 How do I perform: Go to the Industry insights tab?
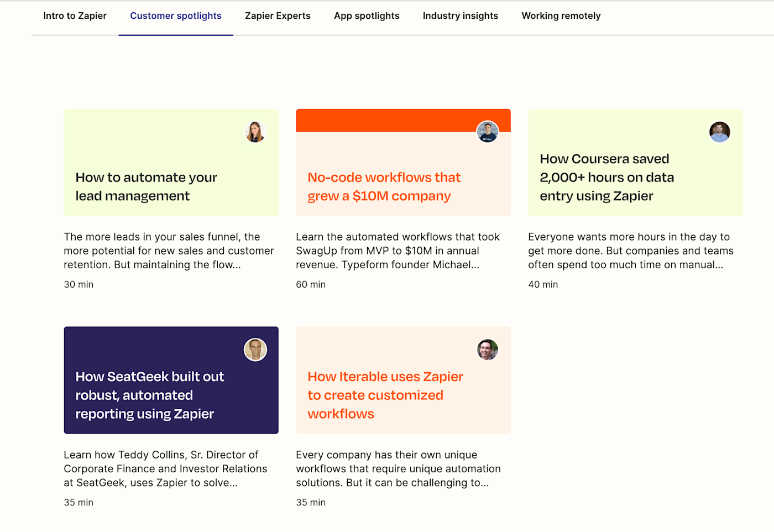tap(461, 16)
